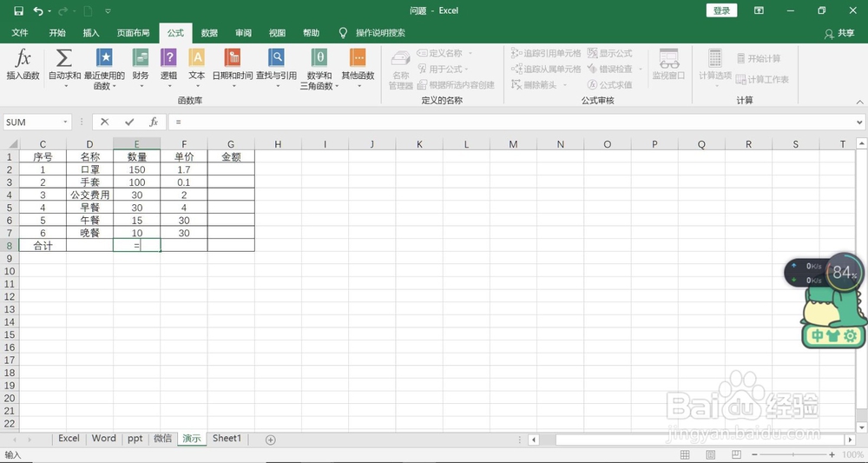Switch to Page Layout view icon
This screenshot has width=868, height=463.
[x=710, y=454]
